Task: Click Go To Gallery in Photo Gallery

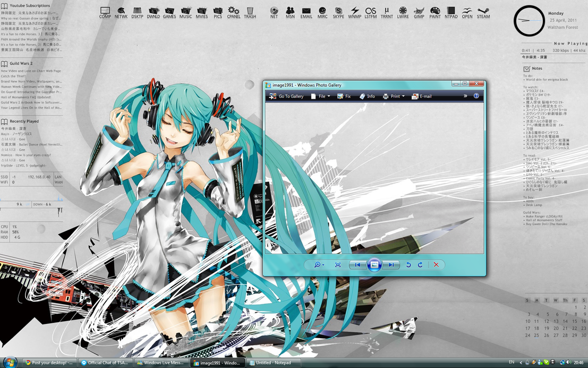Action: point(286,96)
